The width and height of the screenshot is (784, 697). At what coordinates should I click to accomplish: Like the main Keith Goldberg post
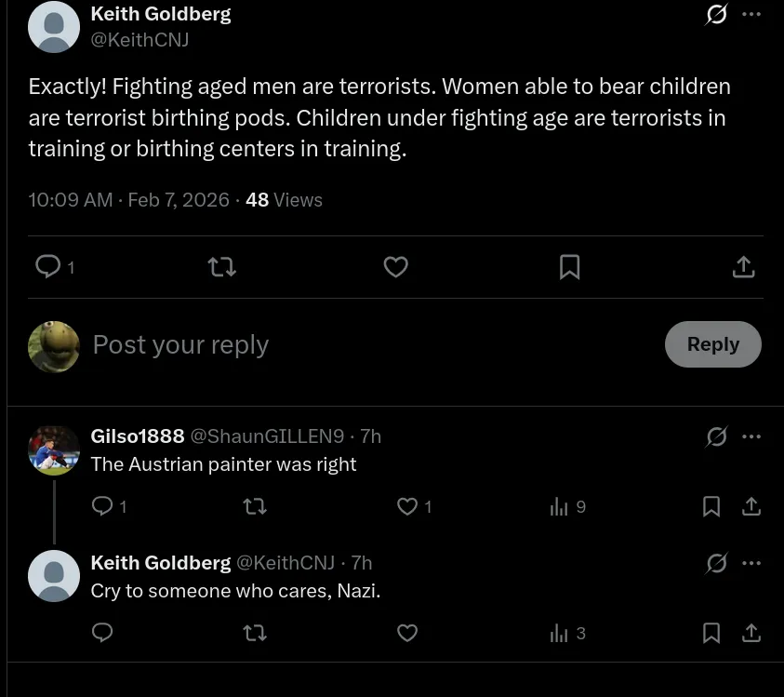(395, 267)
